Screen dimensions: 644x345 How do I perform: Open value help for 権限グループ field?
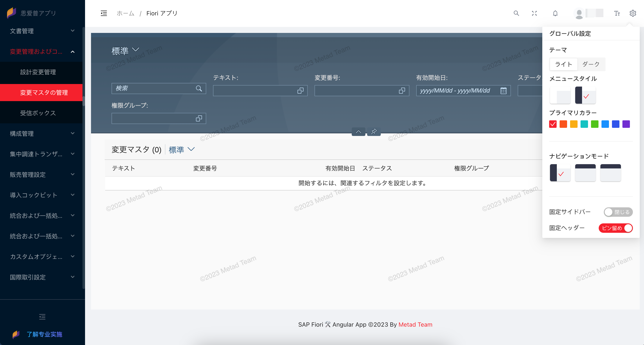[199, 118]
